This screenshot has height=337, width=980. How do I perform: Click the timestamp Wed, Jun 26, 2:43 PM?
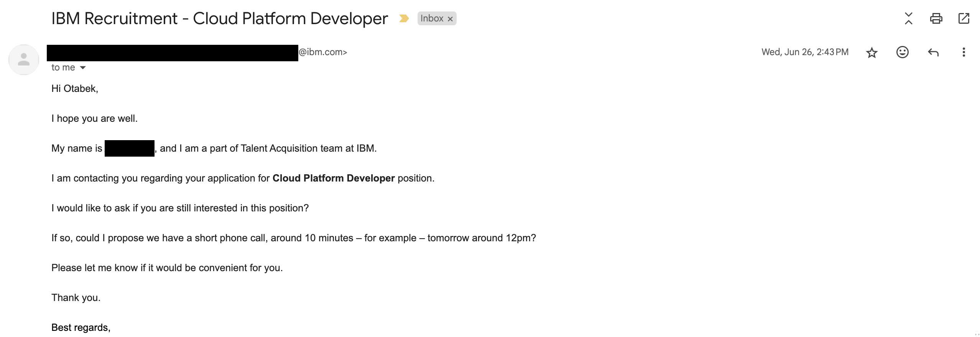805,52
